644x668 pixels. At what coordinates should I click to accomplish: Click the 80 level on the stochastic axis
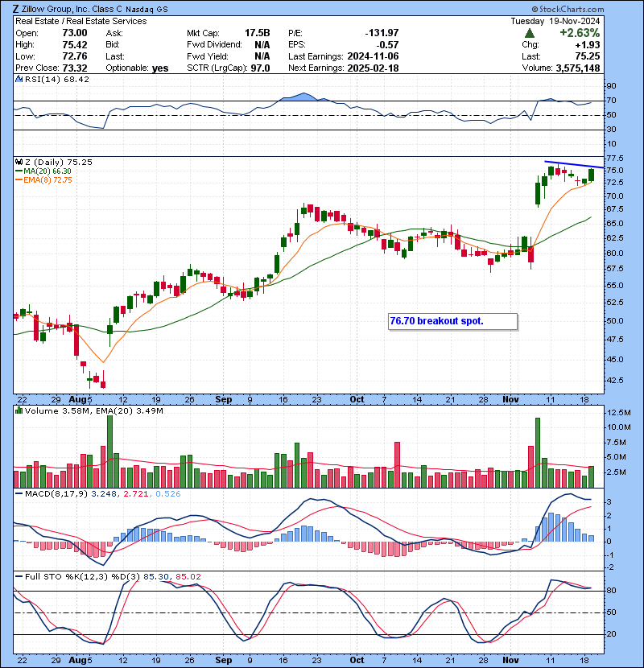(611, 591)
